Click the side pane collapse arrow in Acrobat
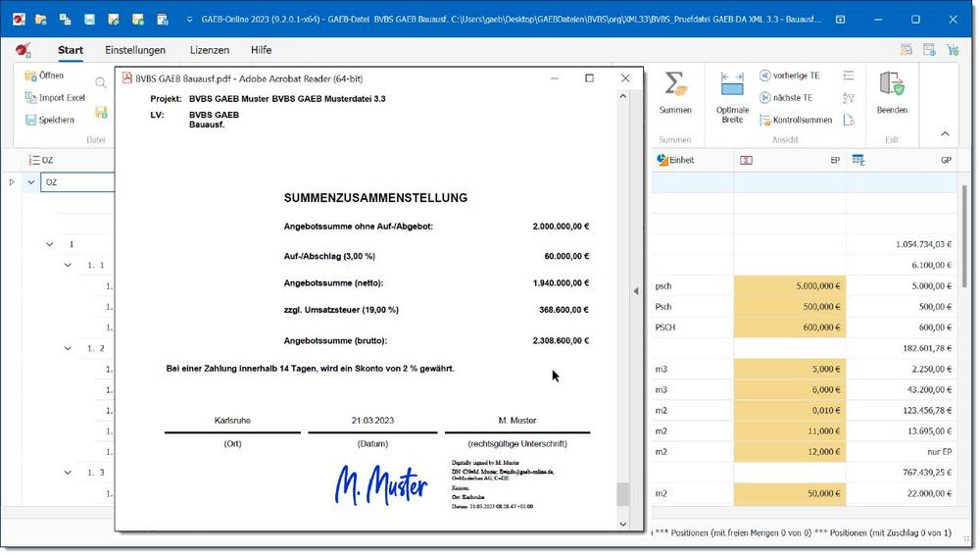The width and height of the screenshot is (980, 555). (x=636, y=291)
